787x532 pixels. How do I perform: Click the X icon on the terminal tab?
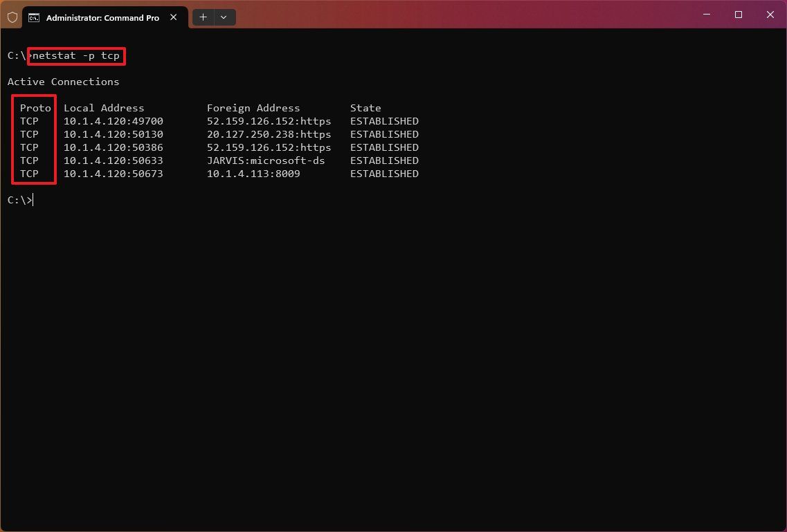[x=173, y=17]
